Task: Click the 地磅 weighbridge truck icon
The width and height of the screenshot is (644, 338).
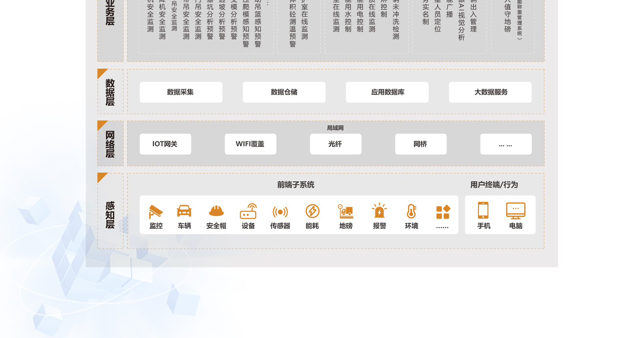Action: 346,212
